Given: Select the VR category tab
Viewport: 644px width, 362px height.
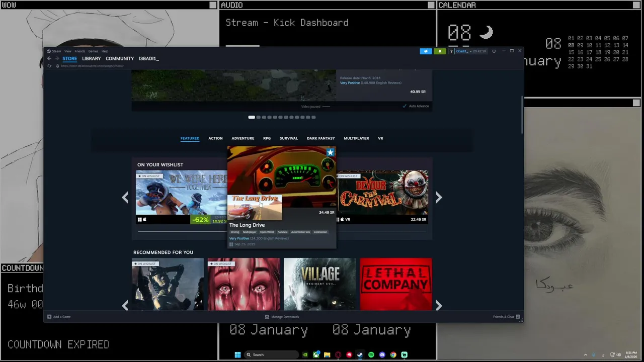Looking at the screenshot, I should point(380,138).
